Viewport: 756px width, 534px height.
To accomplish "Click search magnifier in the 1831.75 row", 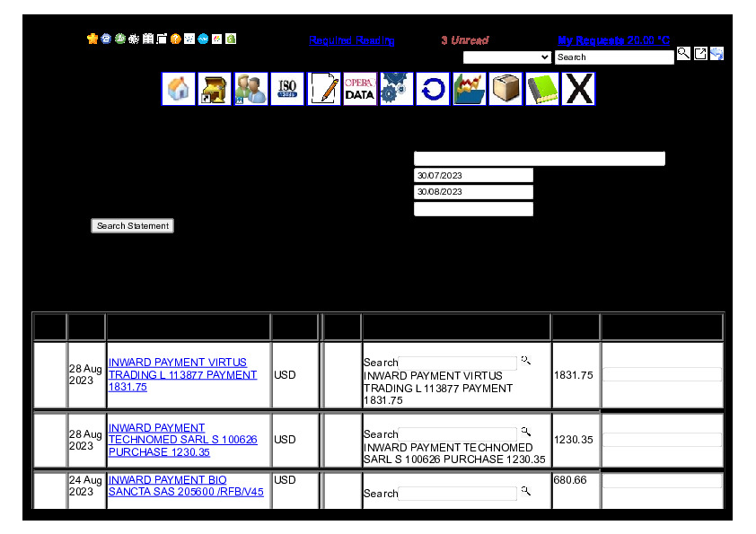I will click(526, 360).
